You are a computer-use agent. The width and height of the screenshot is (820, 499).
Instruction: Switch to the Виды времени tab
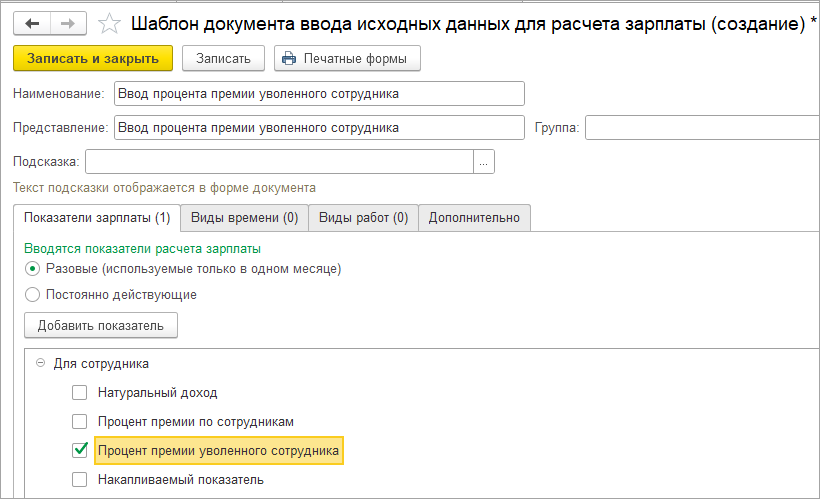click(x=244, y=217)
